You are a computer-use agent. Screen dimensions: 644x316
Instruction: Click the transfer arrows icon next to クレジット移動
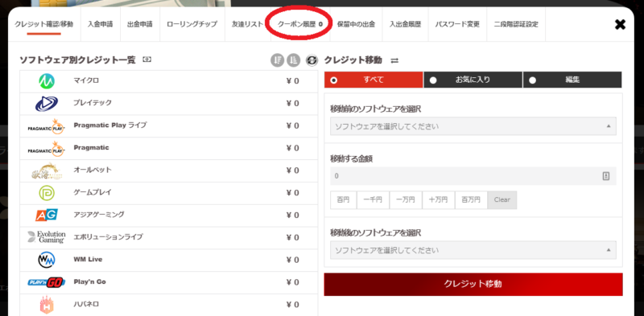pyautogui.click(x=394, y=60)
